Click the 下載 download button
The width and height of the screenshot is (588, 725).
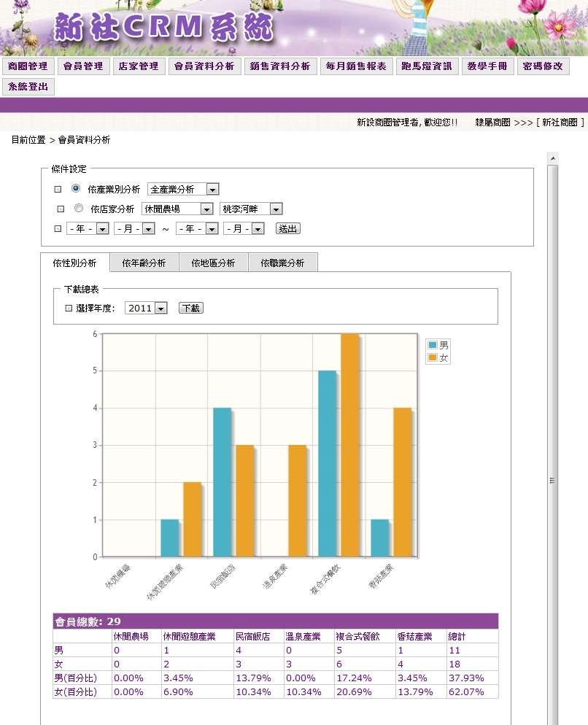click(190, 308)
